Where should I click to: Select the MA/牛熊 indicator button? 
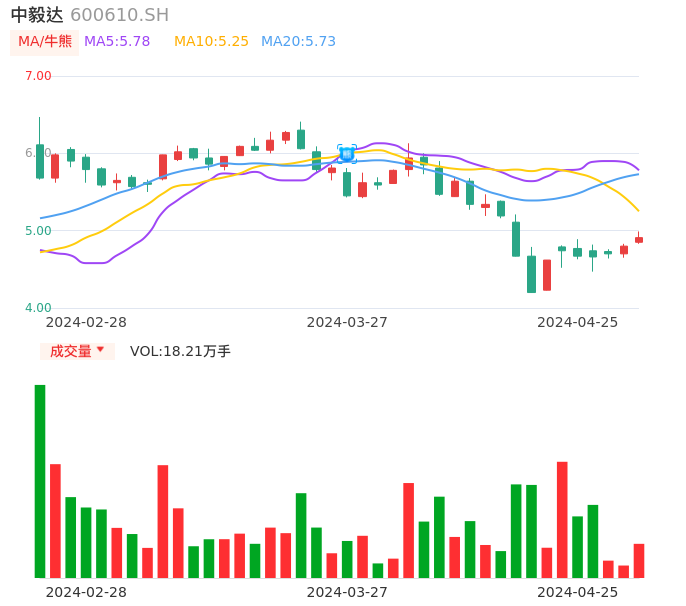45,42
